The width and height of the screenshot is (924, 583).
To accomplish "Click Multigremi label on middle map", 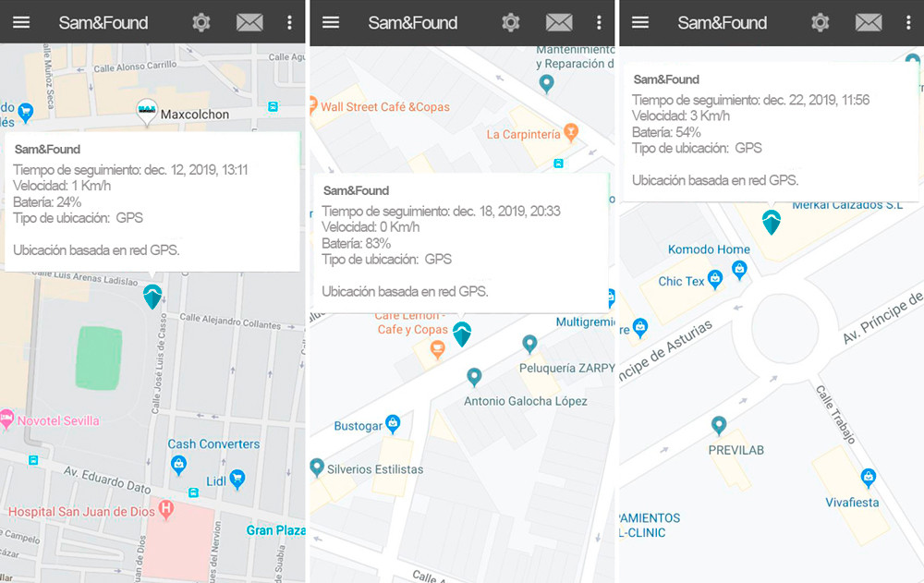I will coord(585,322).
